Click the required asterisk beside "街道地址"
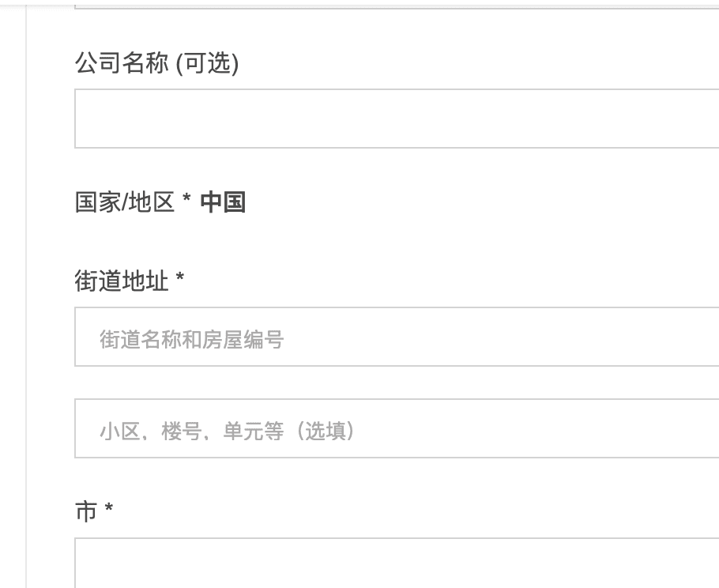 pyautogui.click(x=180, y=280)
